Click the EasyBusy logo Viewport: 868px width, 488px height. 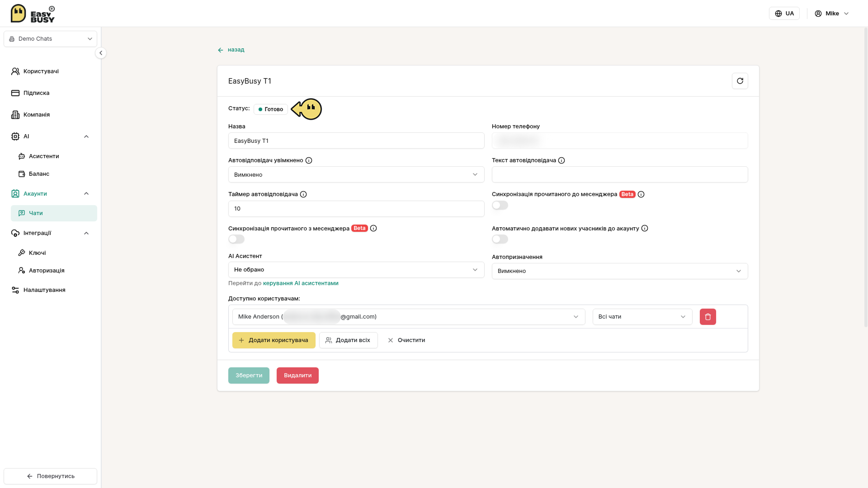(33, 14)
